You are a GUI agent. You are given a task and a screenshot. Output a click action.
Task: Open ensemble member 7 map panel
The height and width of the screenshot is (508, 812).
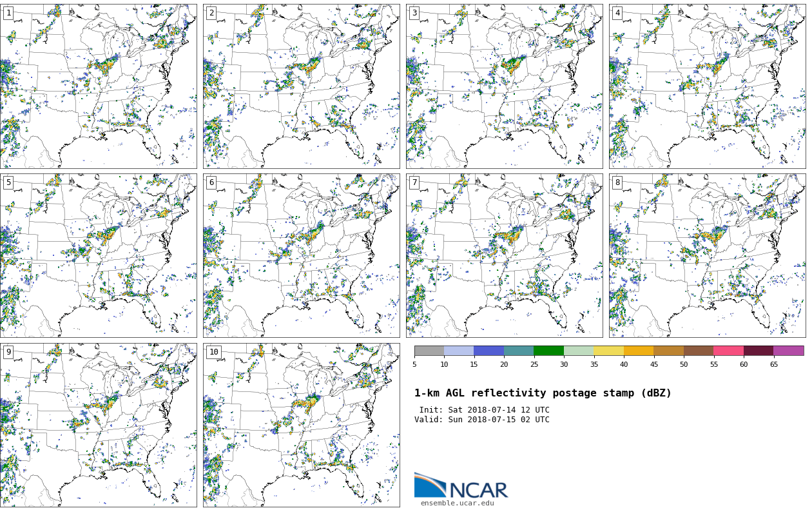pos(505,255)
